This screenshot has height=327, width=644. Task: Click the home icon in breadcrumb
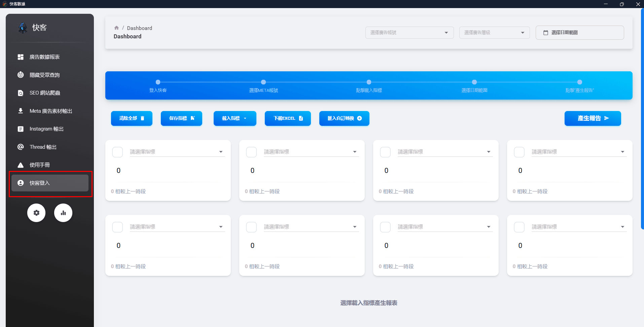(116, 28)
